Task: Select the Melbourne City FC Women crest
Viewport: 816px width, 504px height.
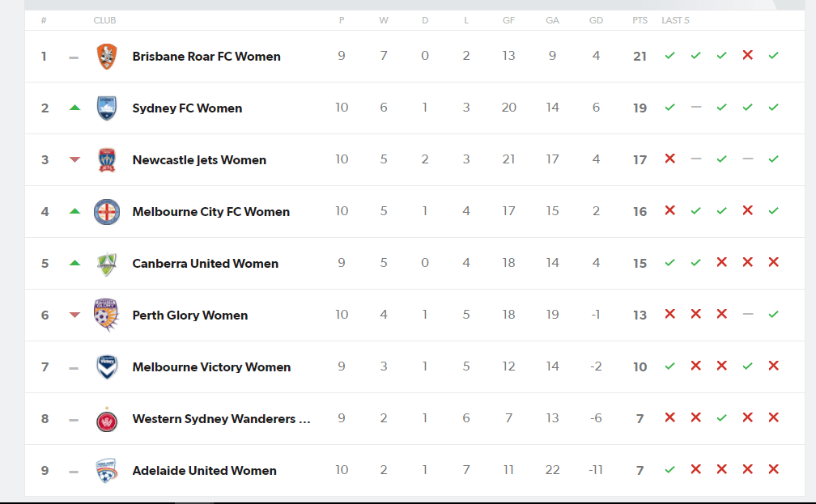Action: point(107,212)
